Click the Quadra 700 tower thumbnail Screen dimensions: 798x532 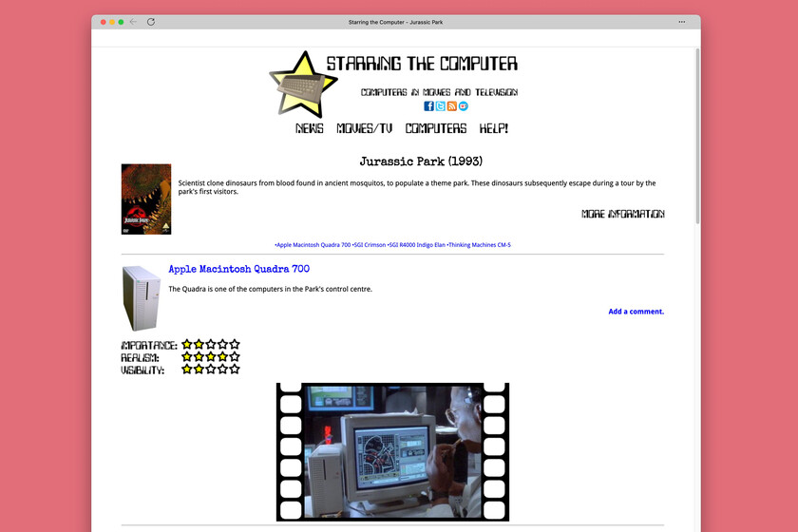[x=142, y=298]
